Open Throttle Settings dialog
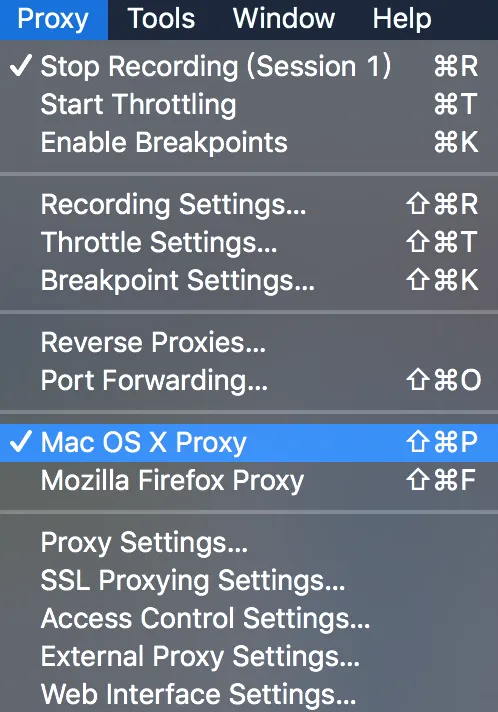Viewport: 498px width, 712px height. click(249, 242)
